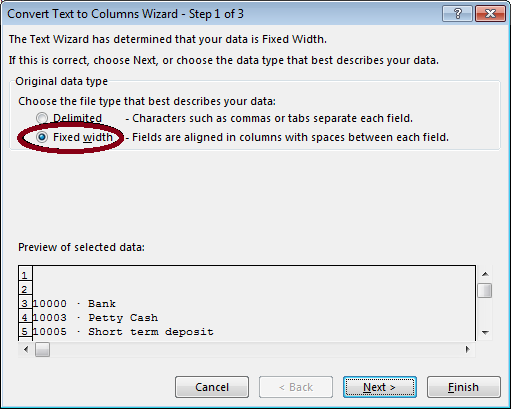Click row number 1 in data preview

(x=24, y=275)
